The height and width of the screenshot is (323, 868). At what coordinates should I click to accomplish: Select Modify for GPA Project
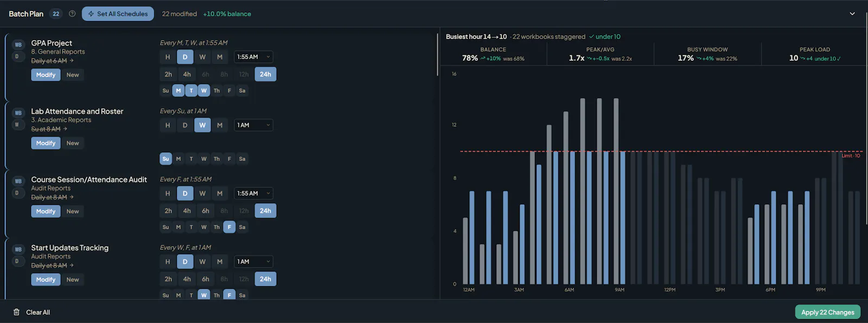(46, 75)
